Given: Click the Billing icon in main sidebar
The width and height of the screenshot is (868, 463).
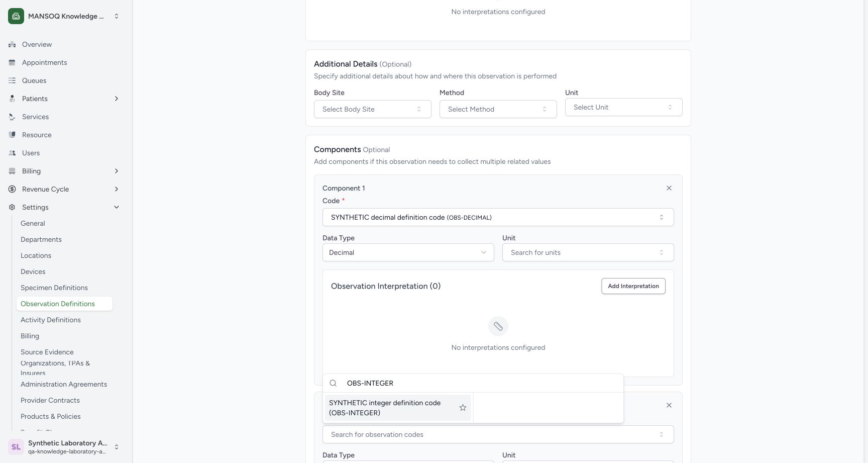Looking at the screenshot, I should (x=12, y=171).
